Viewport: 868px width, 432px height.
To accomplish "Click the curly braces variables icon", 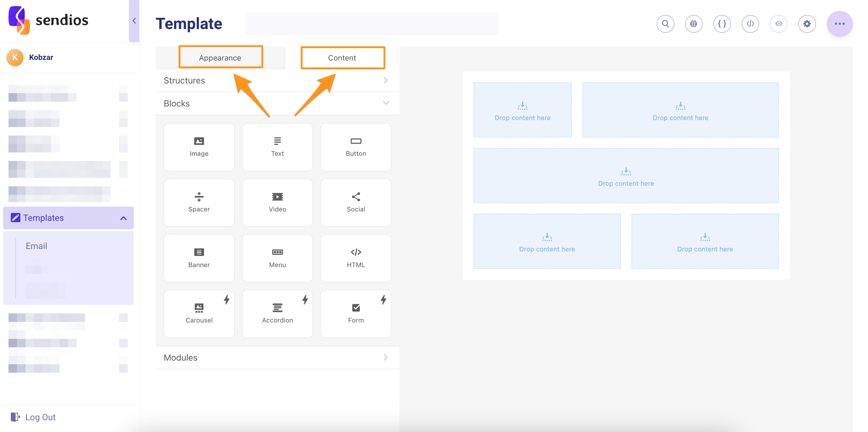I will click(722, 24).
